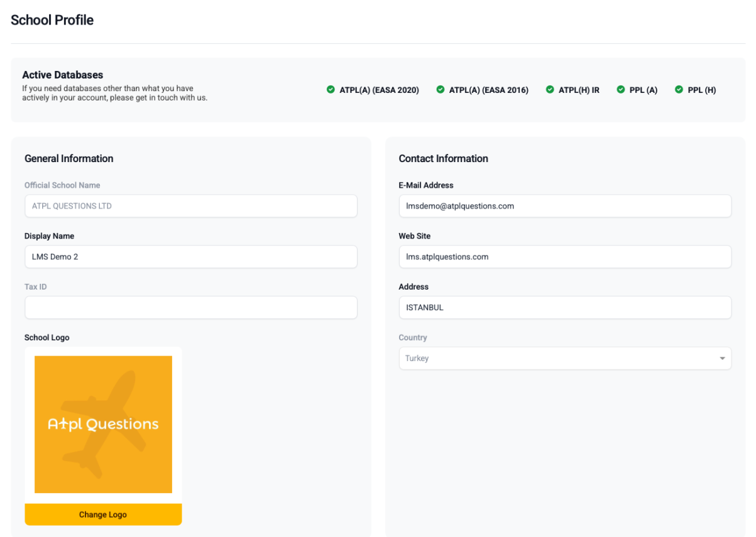The height and width of the screenshot is (537, 756).
Task: Click the ATPL(H) IR database label
Action: pos(579,90)
